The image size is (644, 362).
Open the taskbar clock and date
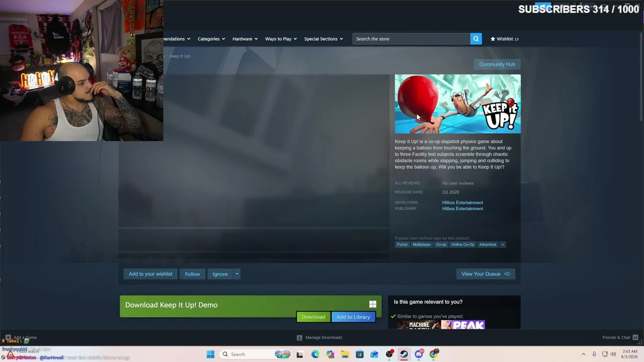coord(630,354)
